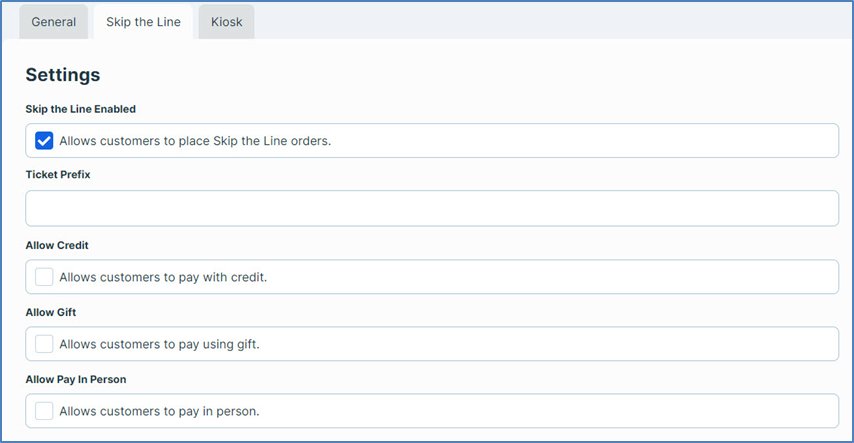Click the 'Allow Pay In Person' field heading
Image resolution: width=854 pixels, height=443 pixels.
(75, 379)
